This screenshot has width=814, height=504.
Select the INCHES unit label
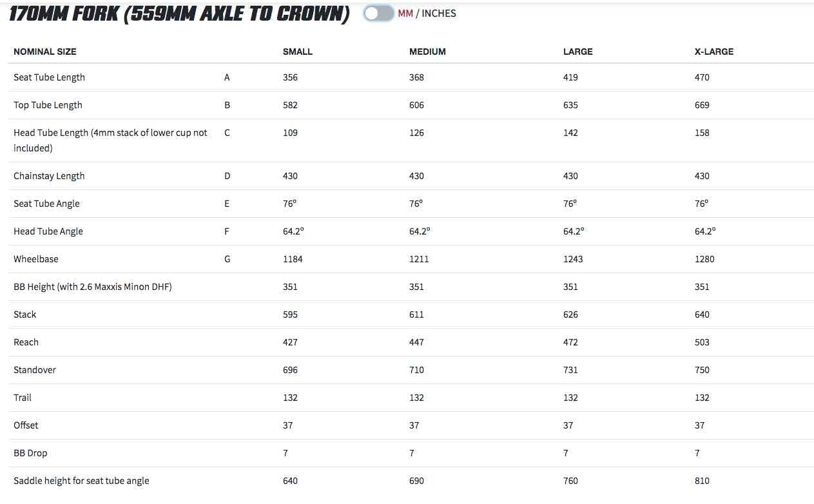pos(439,14)
